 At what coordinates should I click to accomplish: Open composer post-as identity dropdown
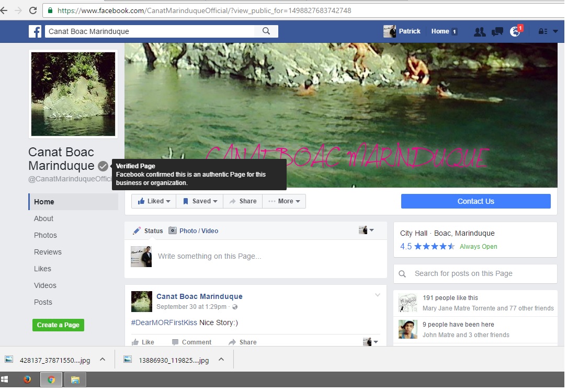pyautogui.click(x=366, y=230)
